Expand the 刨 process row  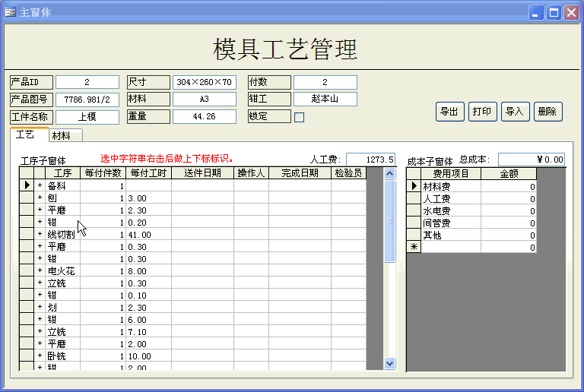pos(40,198)
